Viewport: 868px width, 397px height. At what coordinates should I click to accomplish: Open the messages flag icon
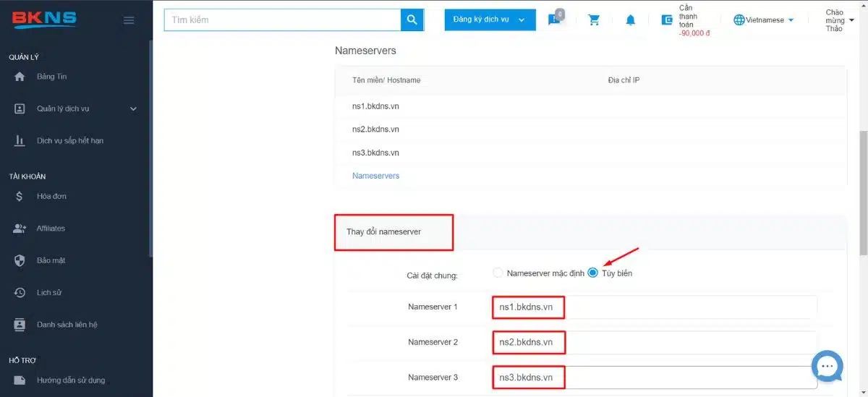(555, 20)
